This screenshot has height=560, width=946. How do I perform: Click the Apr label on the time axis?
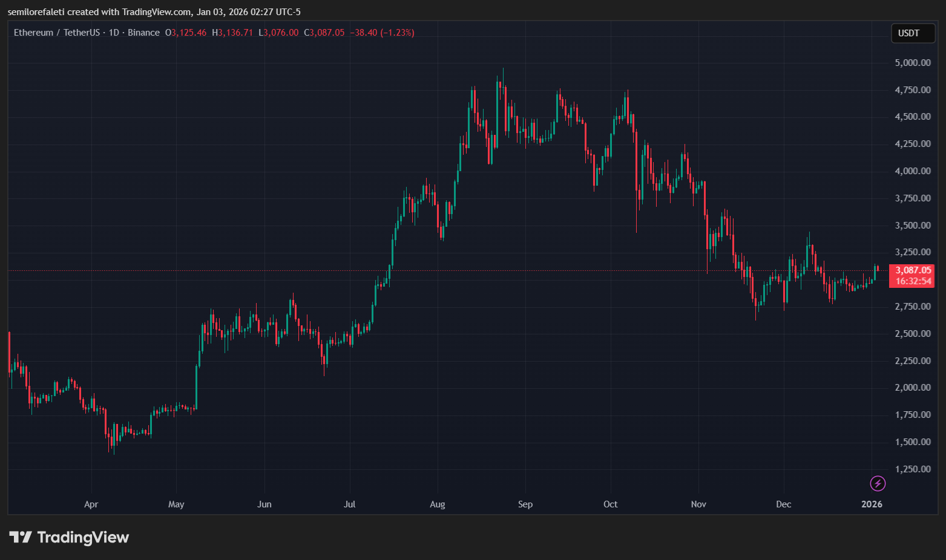91,504
